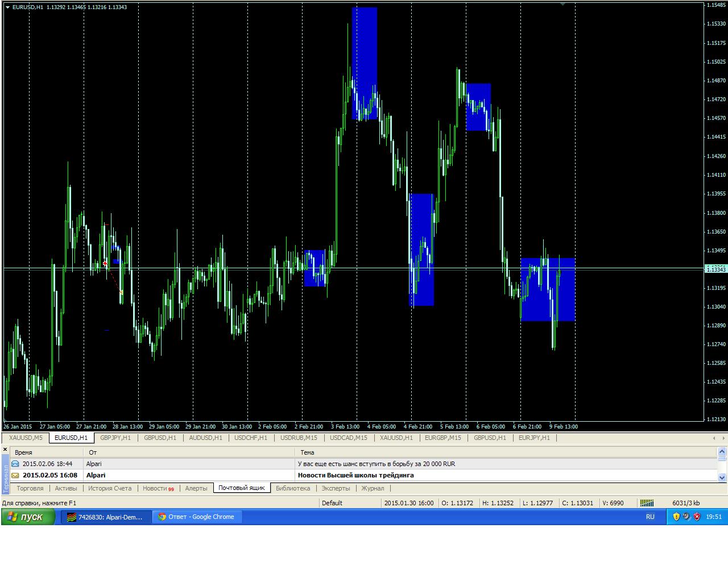Click the 2015.01.30 16:00 status entry
Image resolution: width=728 pixels, height=582 pixels.
coord(409,502)
